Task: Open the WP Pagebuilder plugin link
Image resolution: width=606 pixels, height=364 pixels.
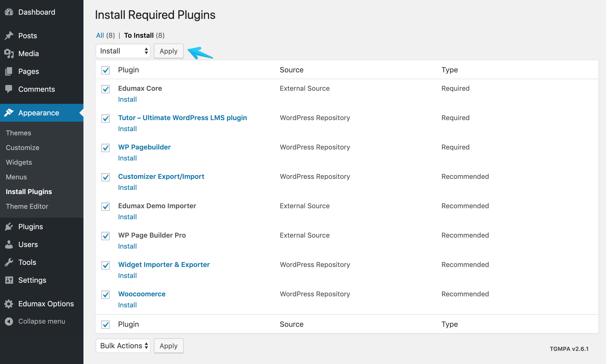Action: coord(144,147)
